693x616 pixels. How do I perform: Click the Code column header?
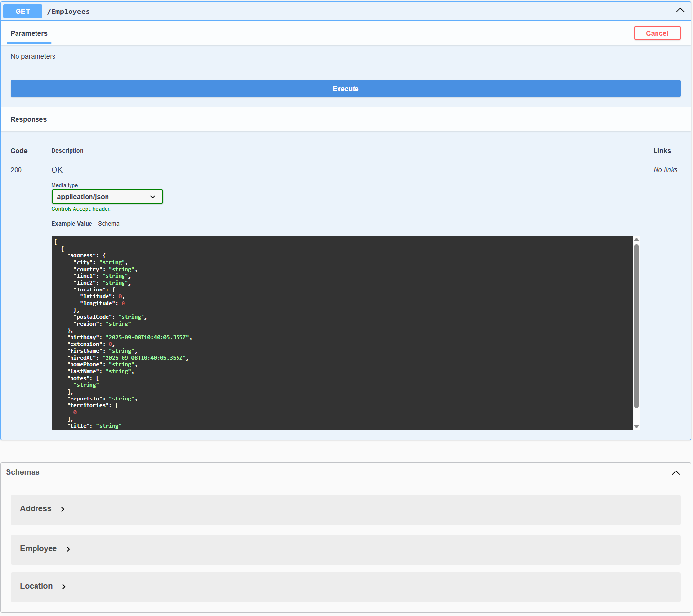coord(19,151)
